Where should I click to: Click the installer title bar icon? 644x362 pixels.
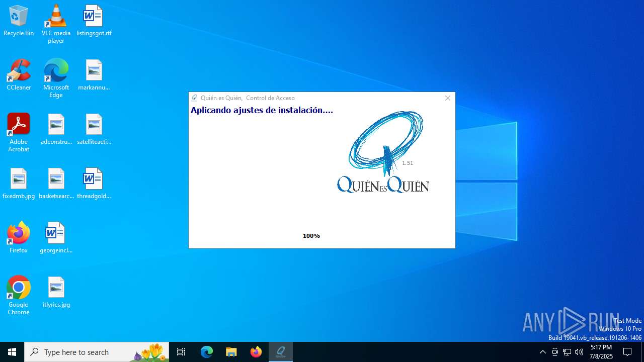coord(194,98)
